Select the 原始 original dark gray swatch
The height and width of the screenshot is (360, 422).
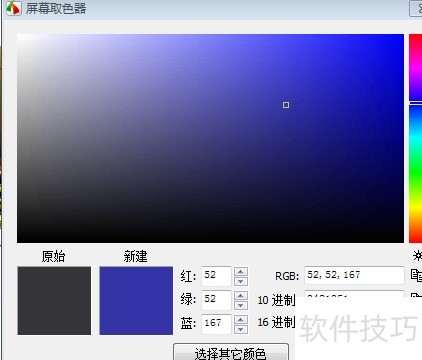pyautogui.click(x=54, y=301)
